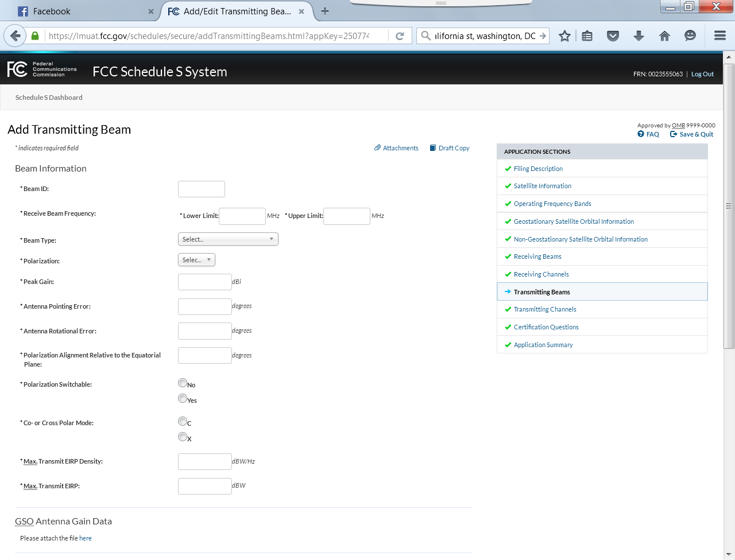This screenshot has width=735, height=560.
Task: Select Yes for Polarization Switchable
Action: [183, 398]
